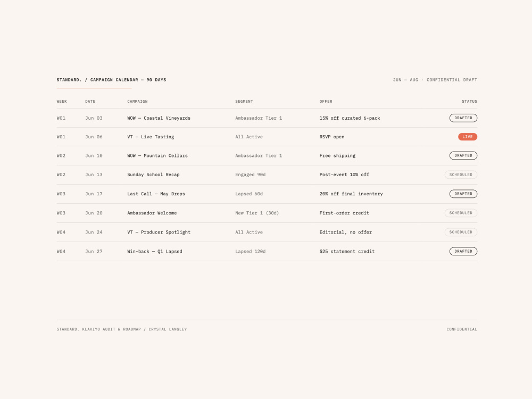Screen dimensions: 532x399
Task: Click 'Editorial, no offer' cell
Action: tap(346, 232)
